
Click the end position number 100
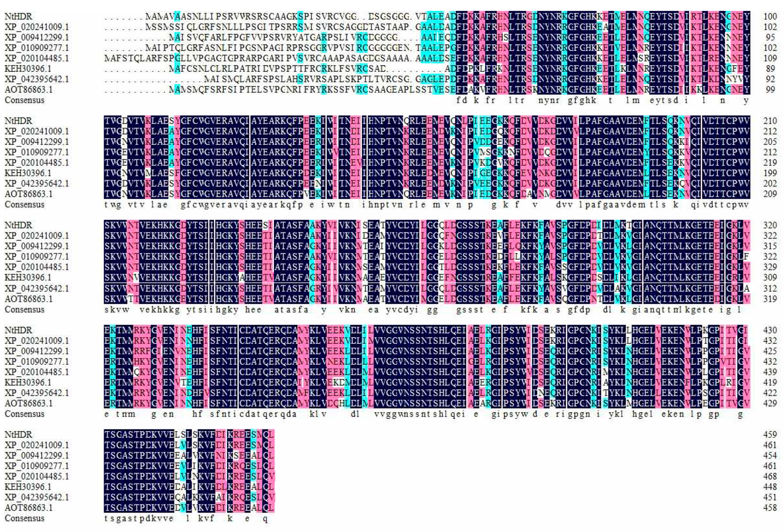770,16
